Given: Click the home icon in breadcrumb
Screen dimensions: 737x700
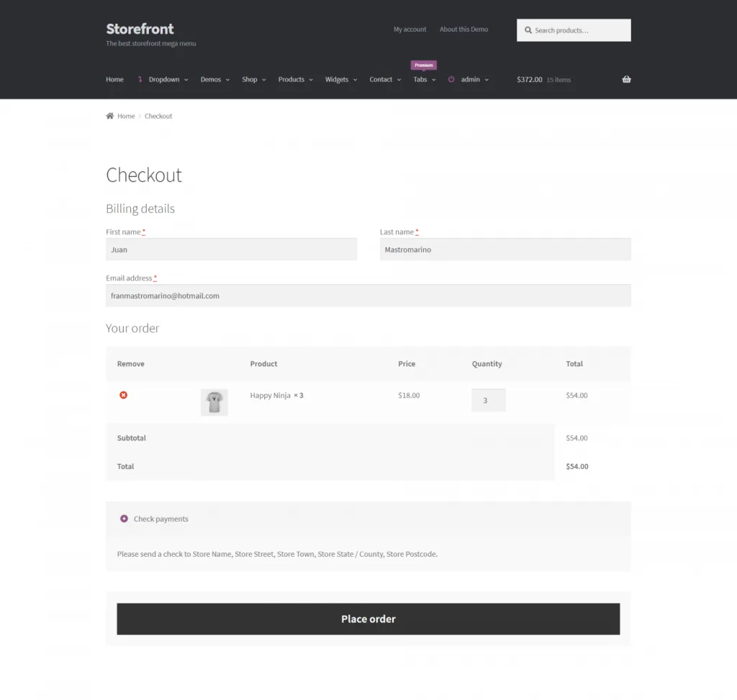Looking at the screenshot, I should point(110,116).
